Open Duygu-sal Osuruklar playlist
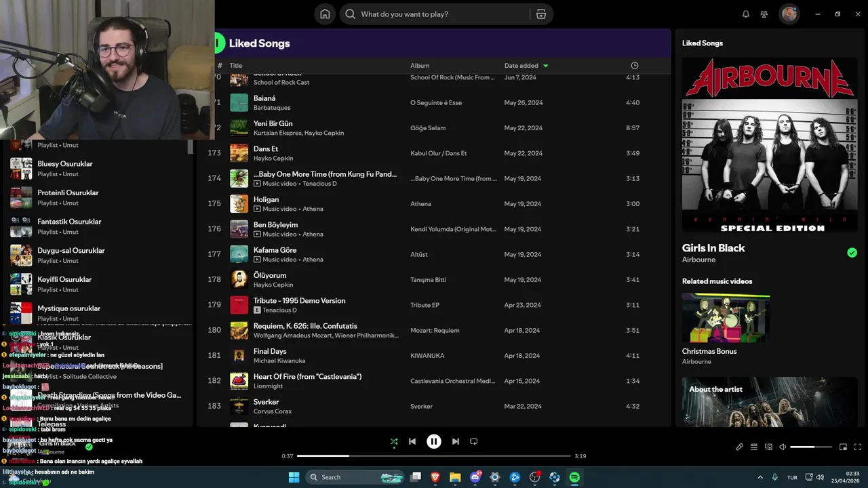868x488 pixels. (x=98, y=256)
